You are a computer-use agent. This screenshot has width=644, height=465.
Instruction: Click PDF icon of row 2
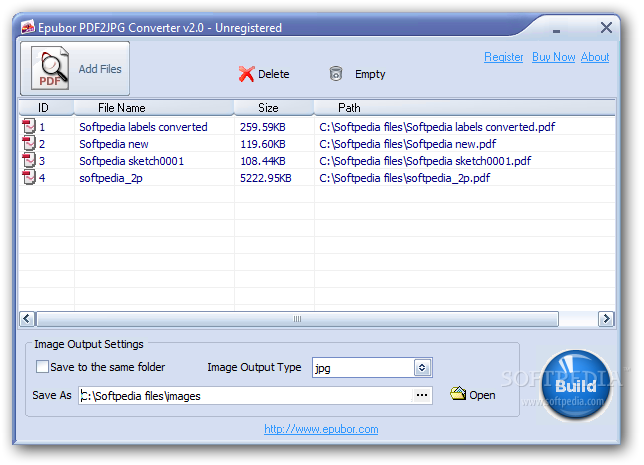coord(29,144)
